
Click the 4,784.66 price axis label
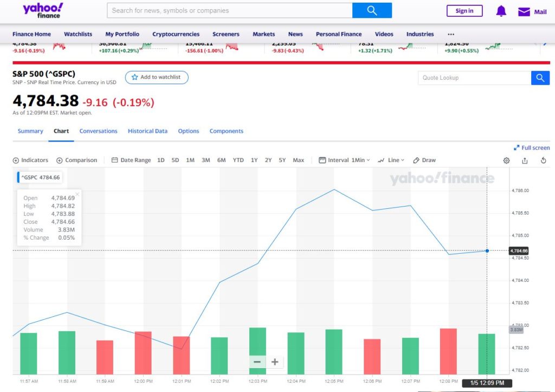pos(519,250)
